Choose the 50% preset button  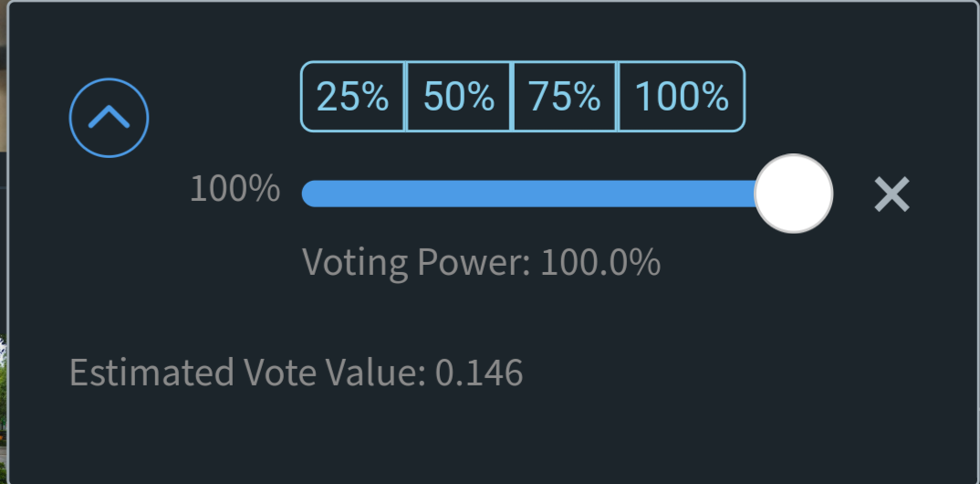coord(459,97)
